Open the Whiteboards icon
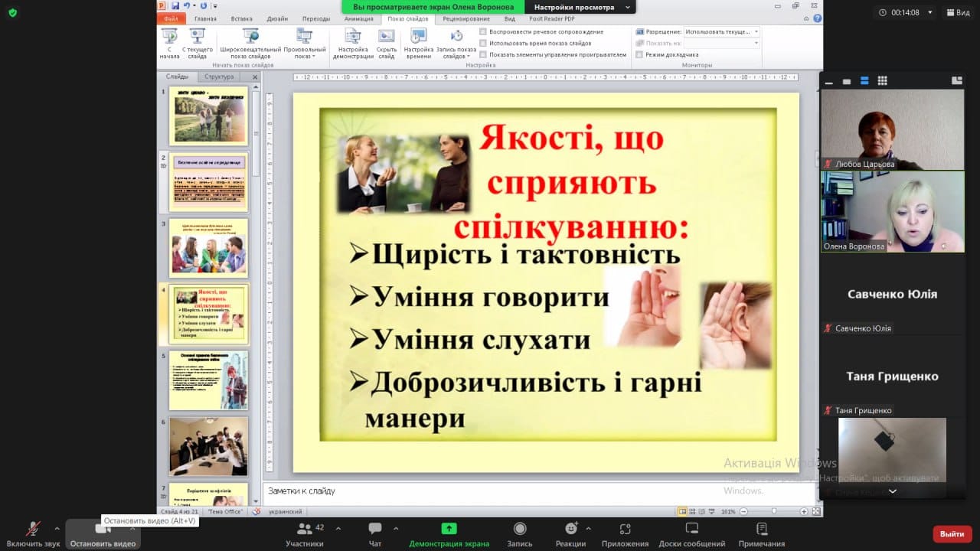 (691, 530)
